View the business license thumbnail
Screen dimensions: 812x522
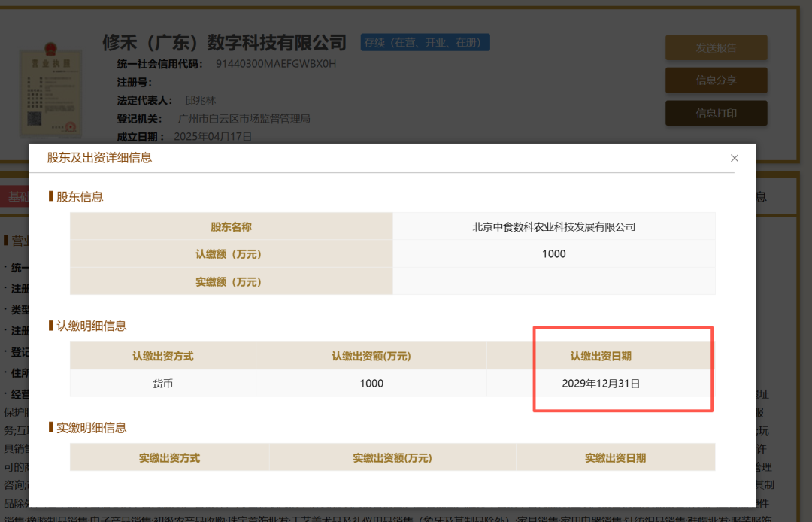coord(51,93)
